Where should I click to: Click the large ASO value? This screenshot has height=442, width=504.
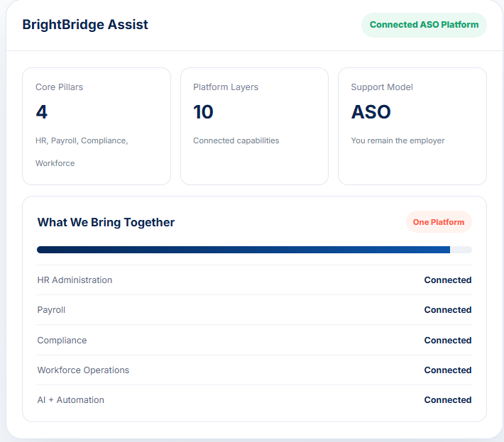(371, 112)
